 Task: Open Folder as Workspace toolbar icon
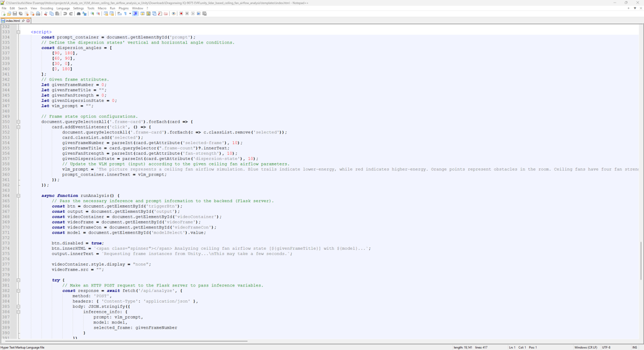(165, 14)
